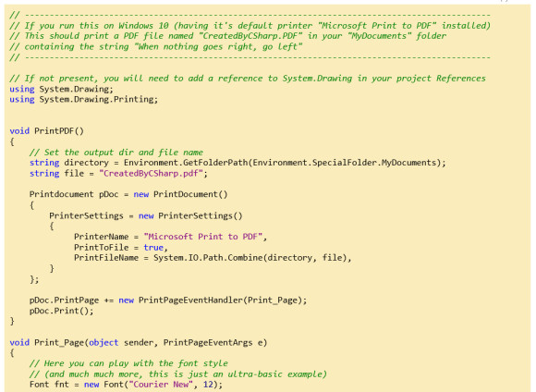Click the comment line starting "This should print a PDF file"
This screenshot has height=392, width=536.
coord(228,36)
